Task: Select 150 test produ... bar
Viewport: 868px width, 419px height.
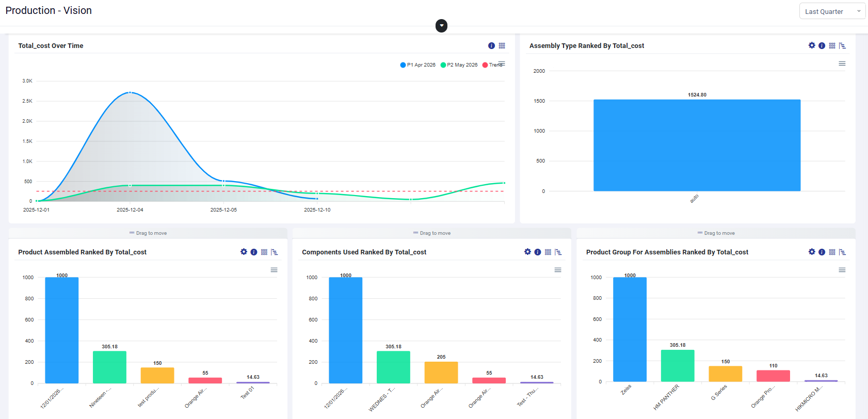Action: pyautogui.click(x=157, y=376)
